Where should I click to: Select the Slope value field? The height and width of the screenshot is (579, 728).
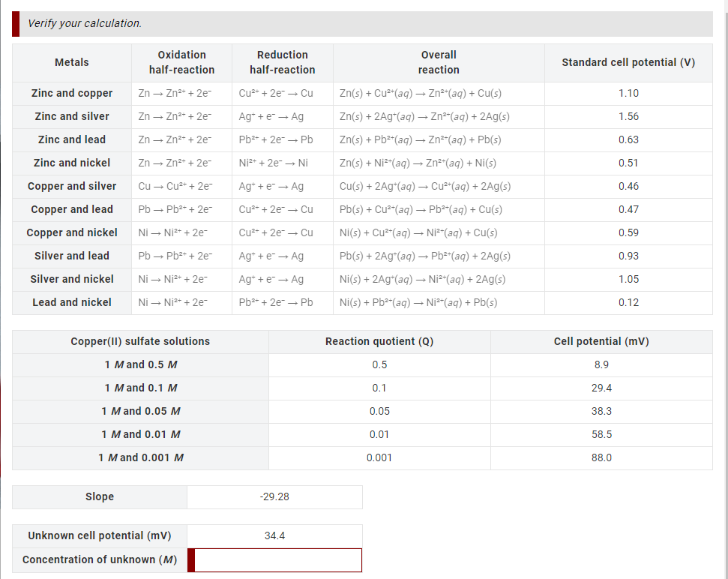click(274, 496)
